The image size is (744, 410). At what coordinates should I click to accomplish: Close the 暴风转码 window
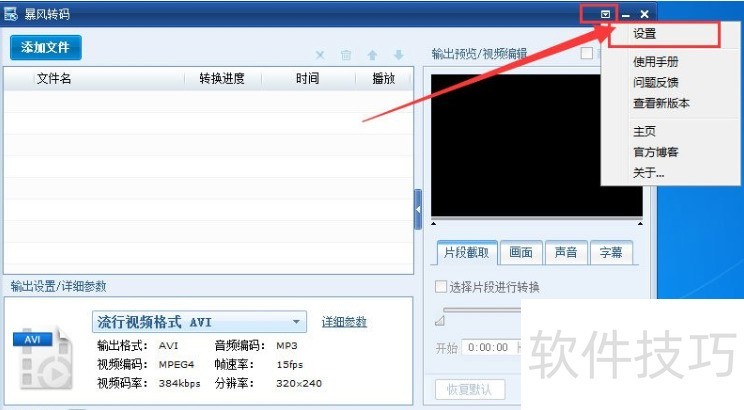(644, 14)
